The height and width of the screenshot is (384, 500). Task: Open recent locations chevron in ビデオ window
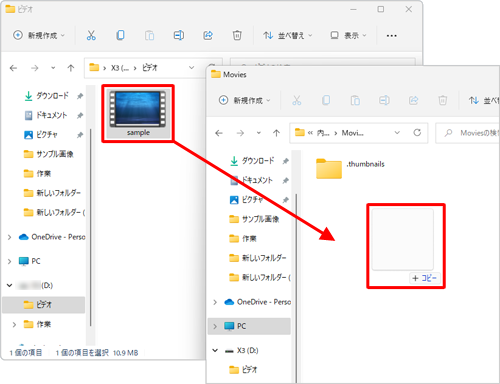pyautogui.click(x=53, y=68)
